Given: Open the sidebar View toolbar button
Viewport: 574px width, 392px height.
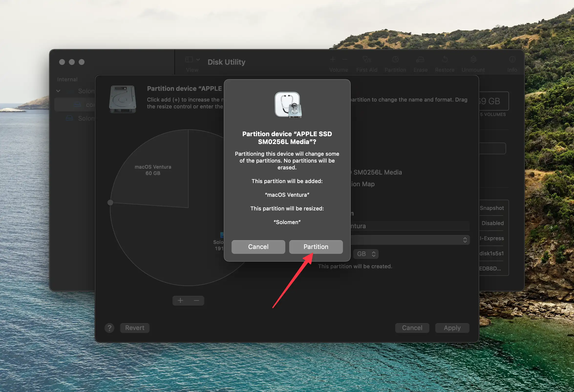Looking at the screenshot, I should 189,60.
